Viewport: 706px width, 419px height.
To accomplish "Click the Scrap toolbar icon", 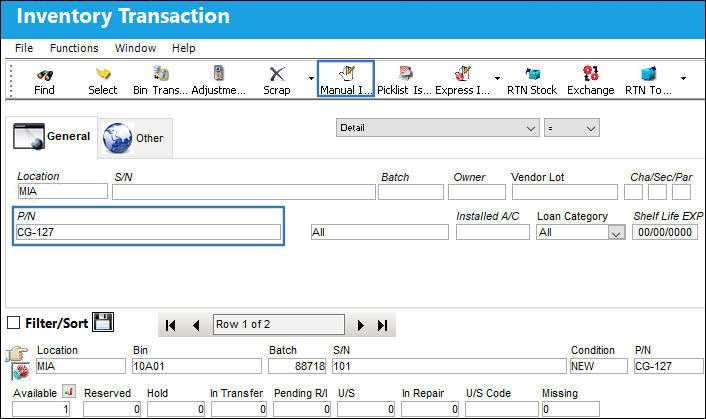I will pos(277,74).
